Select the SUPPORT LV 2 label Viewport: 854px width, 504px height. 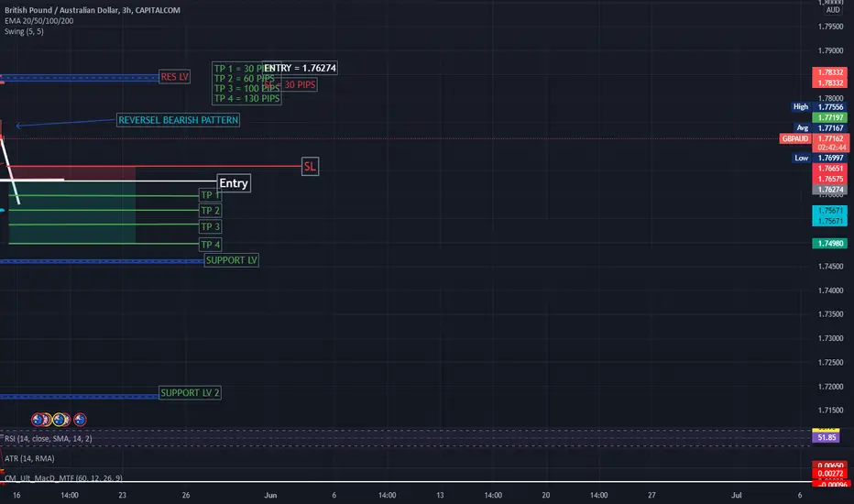[190, 393]
